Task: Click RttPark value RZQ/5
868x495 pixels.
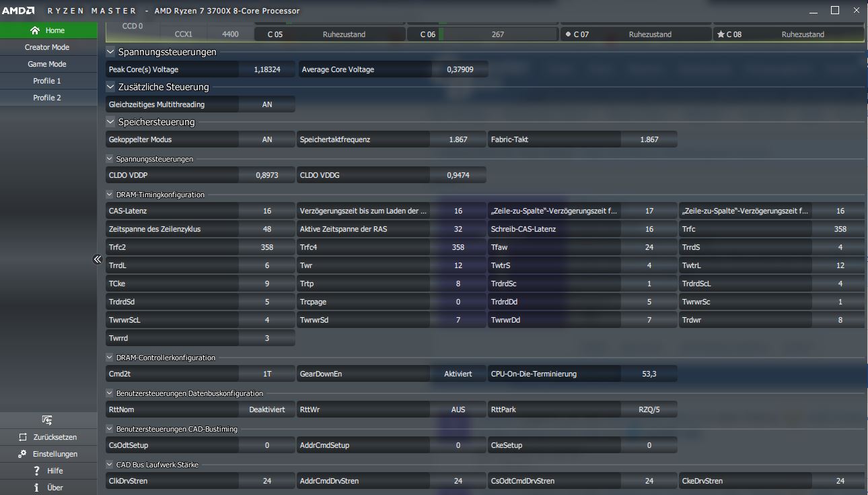Action: [649, 409]
